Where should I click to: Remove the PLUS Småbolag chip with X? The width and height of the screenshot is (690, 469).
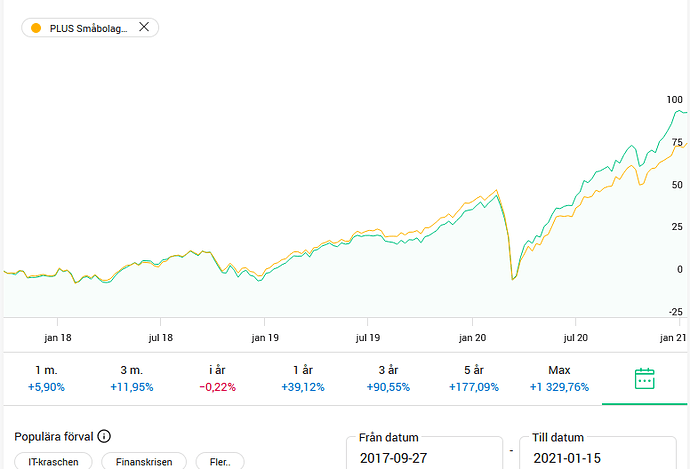pos(144,27)
